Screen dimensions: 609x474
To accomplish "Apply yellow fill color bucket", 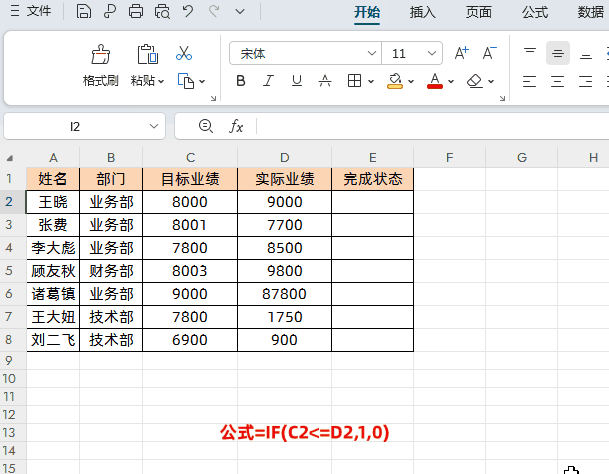I will 395,81.
